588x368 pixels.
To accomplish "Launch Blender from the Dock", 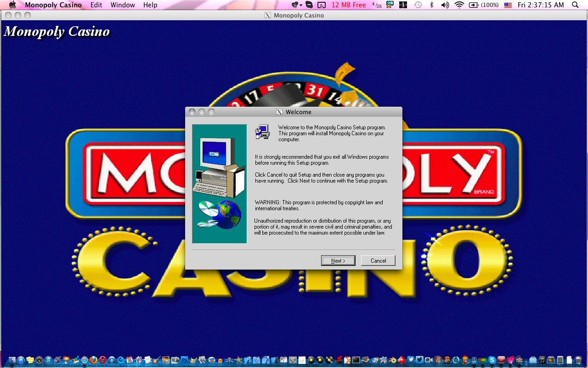I will pyautogui.click(x=392, y=360).
